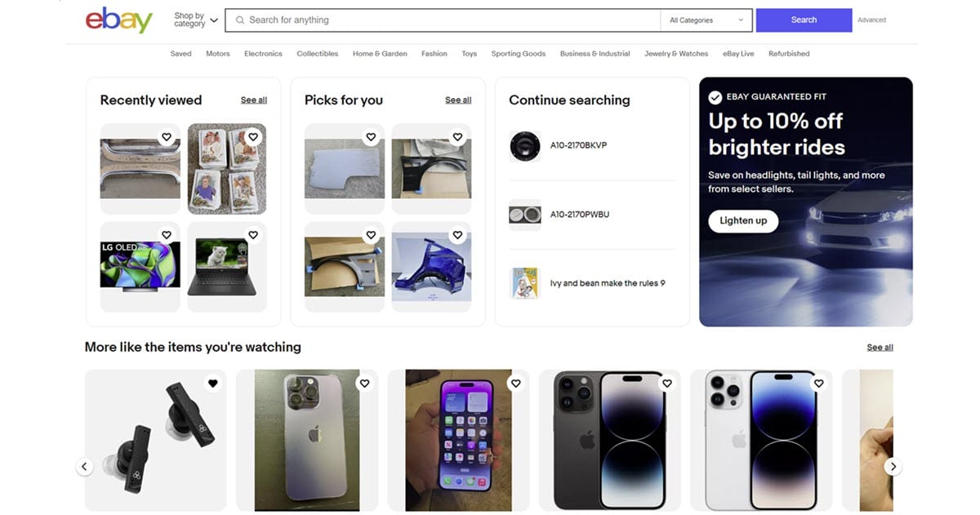This screenshot has height=515, width=980.
Task: Toggle watchlist heart on the laptop item
Action: pos(253,235)
